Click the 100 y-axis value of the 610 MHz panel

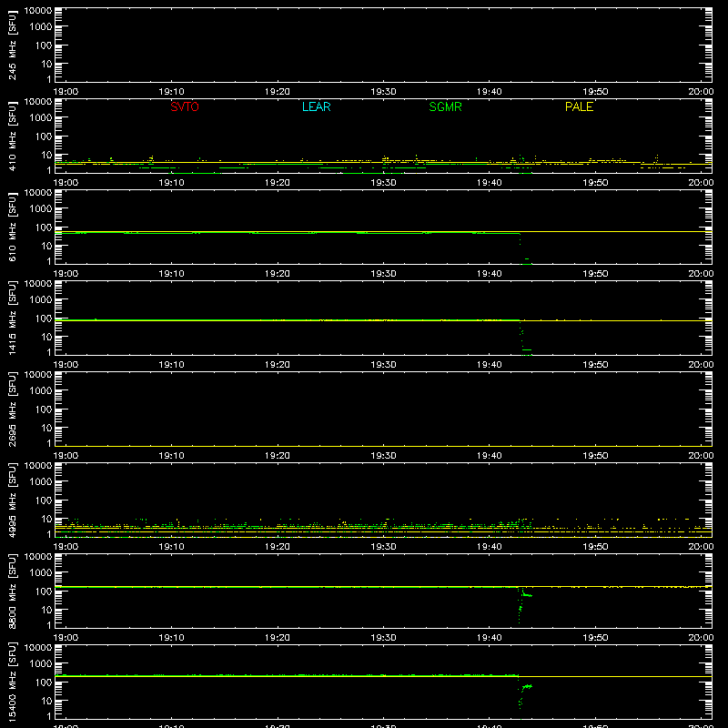44,227
